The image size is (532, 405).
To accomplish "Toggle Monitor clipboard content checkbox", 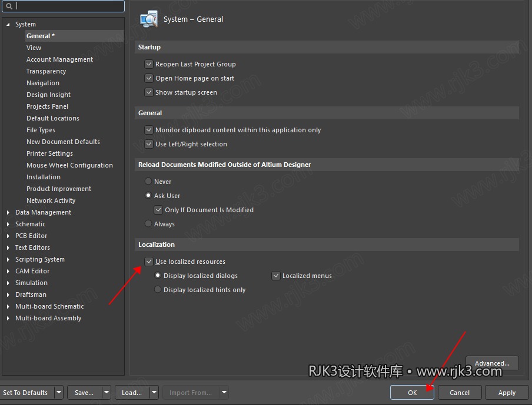I will pyautogui.click(x=149, y=130).
